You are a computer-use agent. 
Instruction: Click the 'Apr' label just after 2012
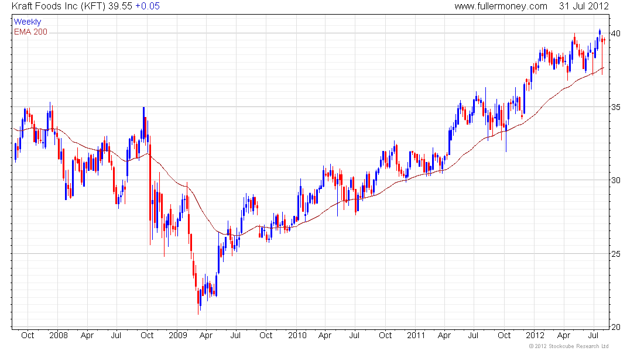point(564,335)
